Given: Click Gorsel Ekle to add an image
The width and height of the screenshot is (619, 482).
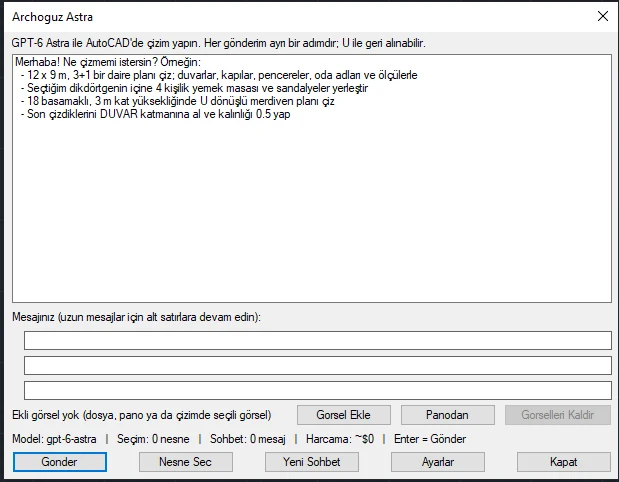Looking at the screenshot, I should 343,415.
